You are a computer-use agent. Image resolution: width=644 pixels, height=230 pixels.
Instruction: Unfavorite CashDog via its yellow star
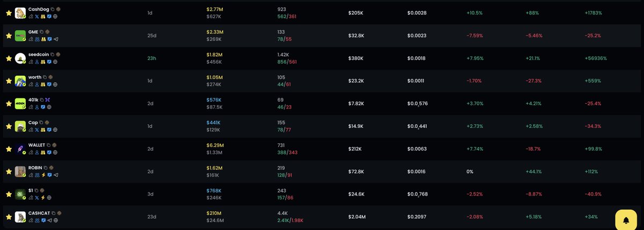point(9,13)
